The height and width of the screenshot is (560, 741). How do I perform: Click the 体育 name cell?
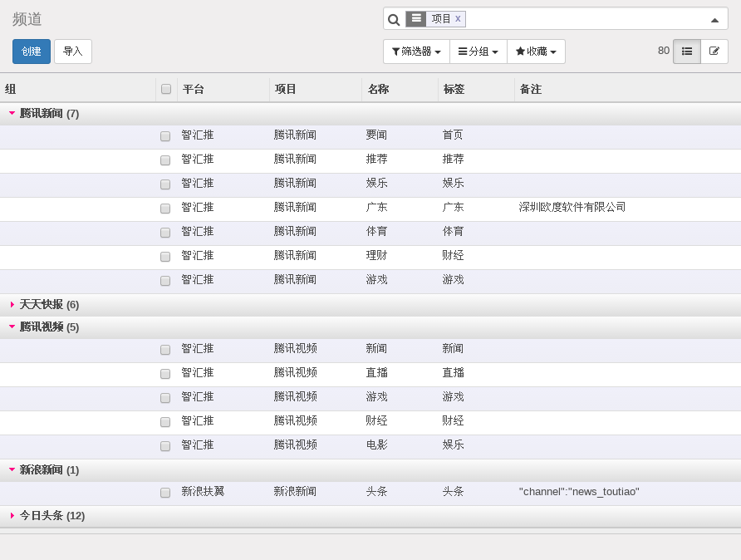click(376, 231)
